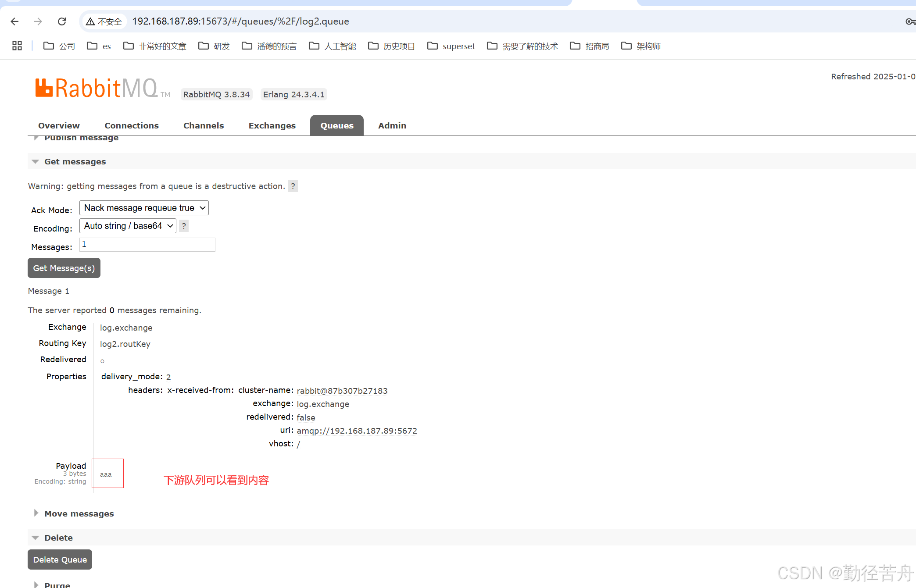The image size is (916, 588).
Task: Switch to the Admin tab
Action: [392, 125]
